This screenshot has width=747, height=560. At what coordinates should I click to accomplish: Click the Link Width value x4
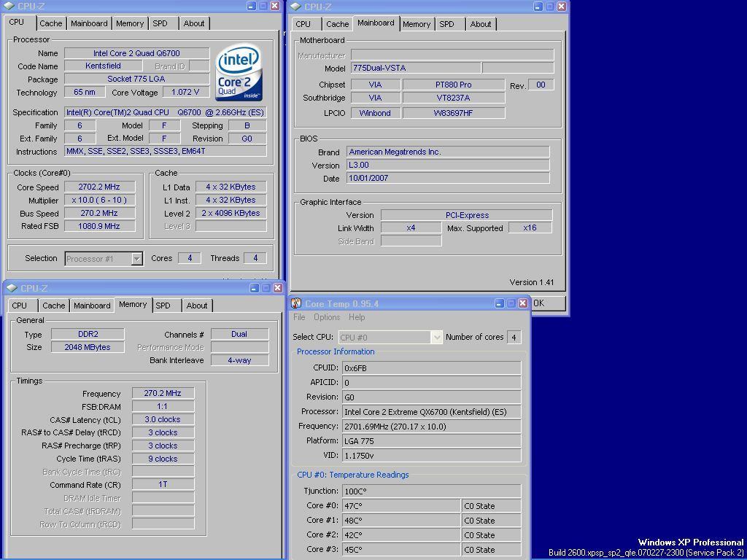tap(411, 228)
